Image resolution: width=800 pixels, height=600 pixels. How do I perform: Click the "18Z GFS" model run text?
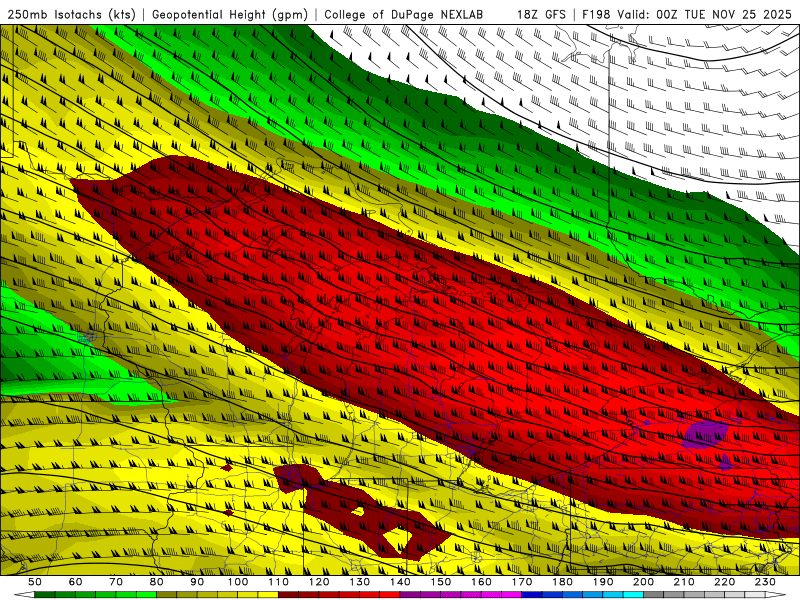(x=541, y=15)
